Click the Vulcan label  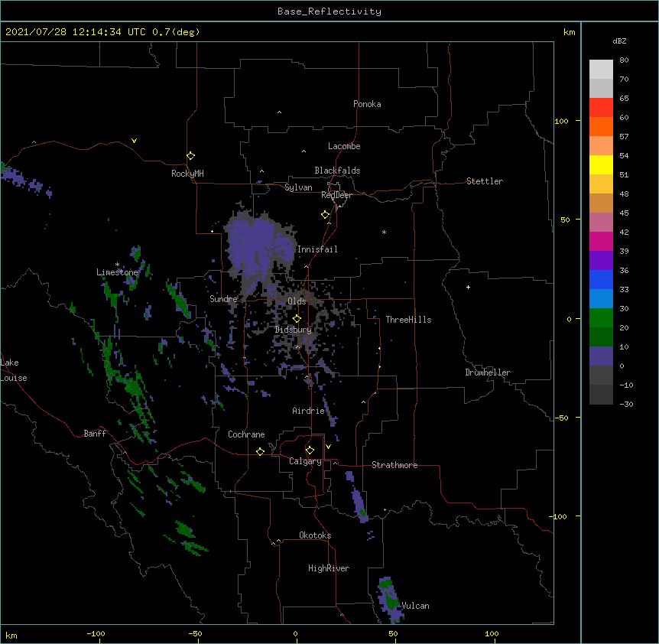[415, 606]
